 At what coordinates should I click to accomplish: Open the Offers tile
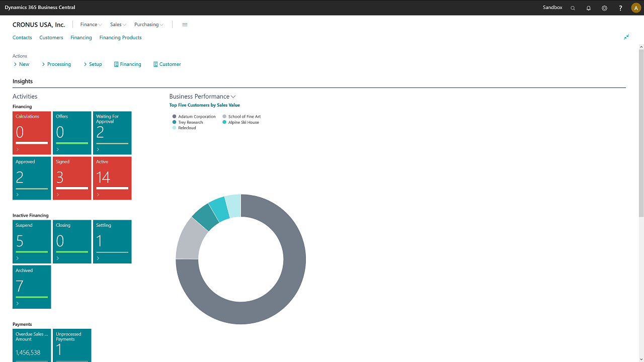pyautogui.click(x=72, y=133)
